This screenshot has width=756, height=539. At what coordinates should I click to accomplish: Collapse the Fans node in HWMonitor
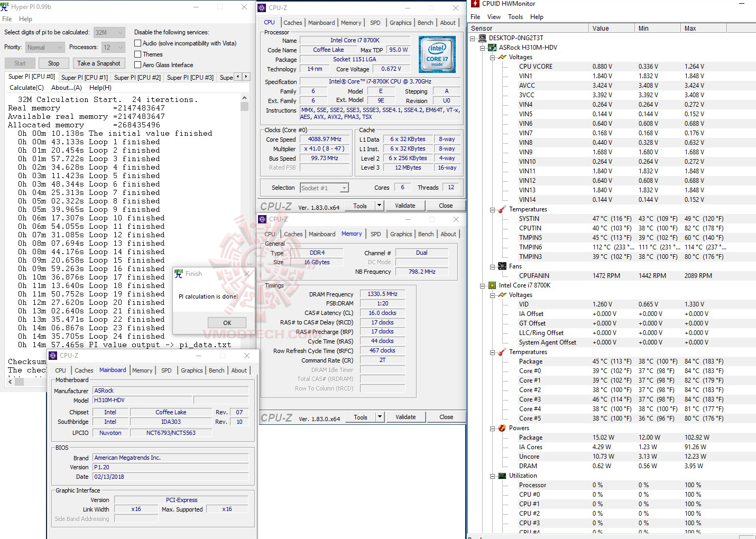(492, 266)
